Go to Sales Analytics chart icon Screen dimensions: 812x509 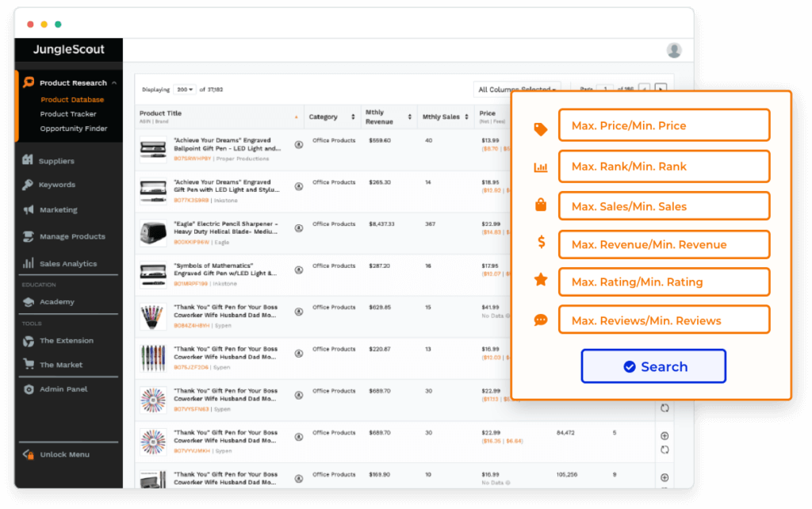[29, 263]
